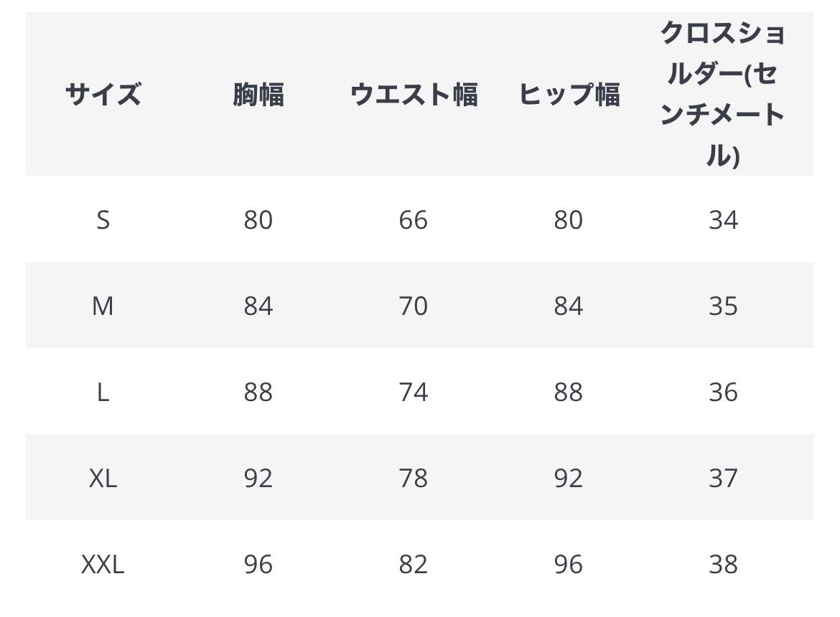
Task: Click the ヒップ幅 column header
Action: point(569,94)
